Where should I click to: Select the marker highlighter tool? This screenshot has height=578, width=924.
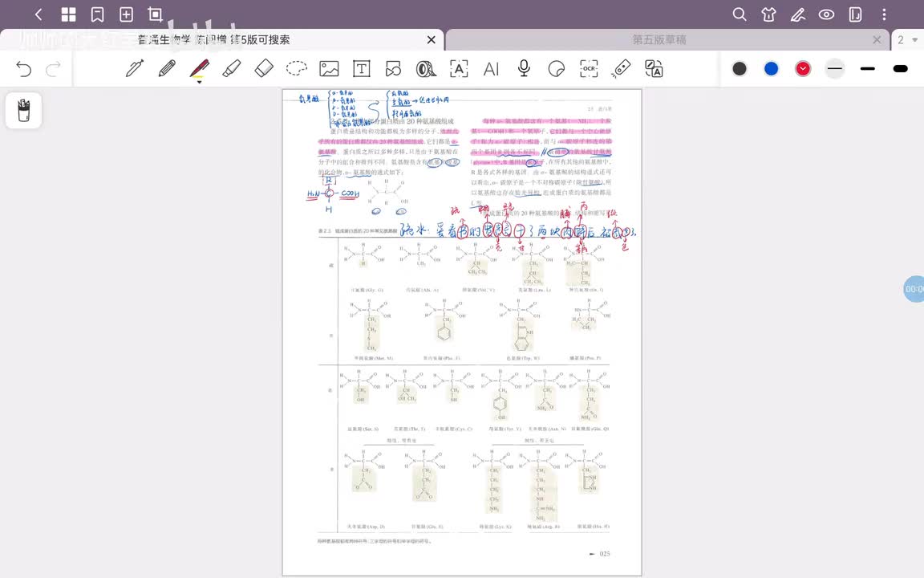coord(232,68)
